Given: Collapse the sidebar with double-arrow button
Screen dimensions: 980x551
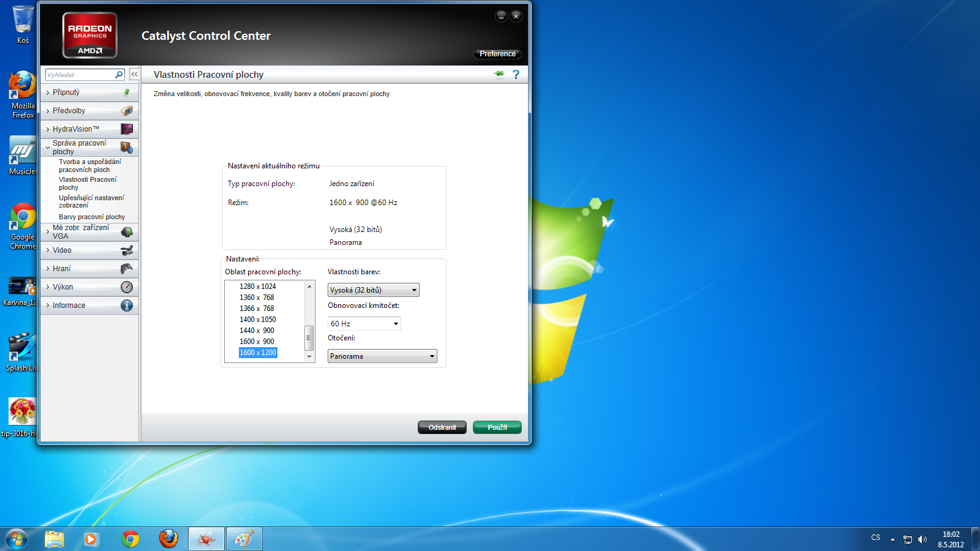Looking at the screenshot, I should click(x=134, y=74).
